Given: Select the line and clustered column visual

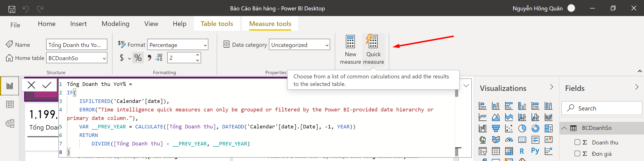Looking at the screenshot, I should click(535, 117).
